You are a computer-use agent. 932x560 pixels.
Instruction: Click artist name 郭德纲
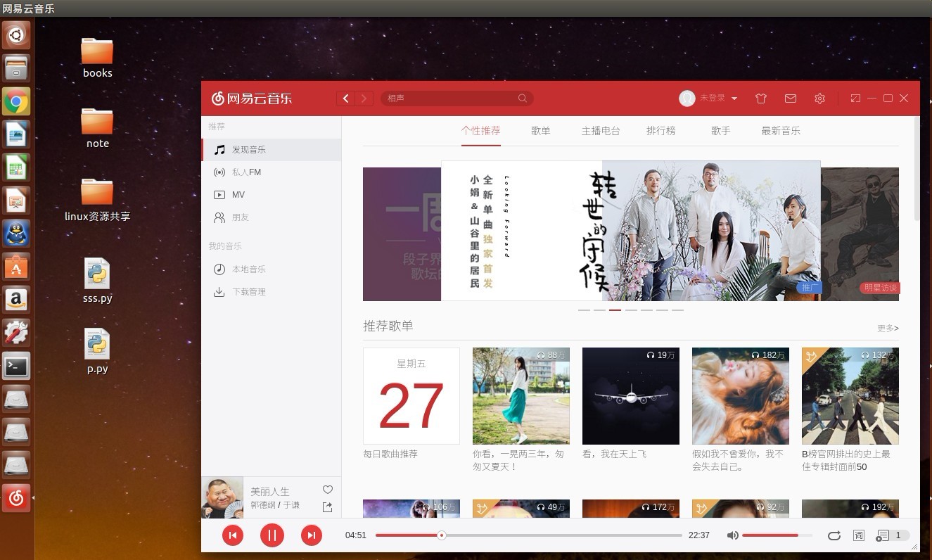[x=263, y=505]
